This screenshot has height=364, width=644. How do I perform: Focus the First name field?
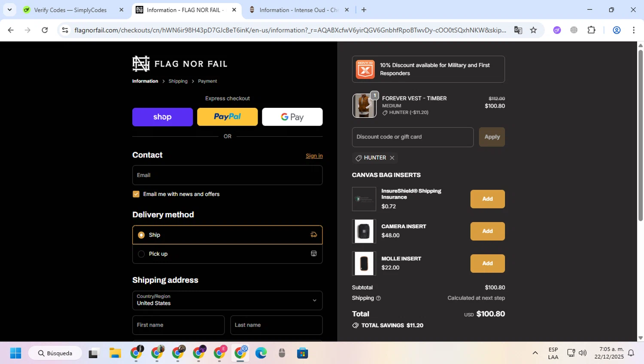(x=178, y=325)
